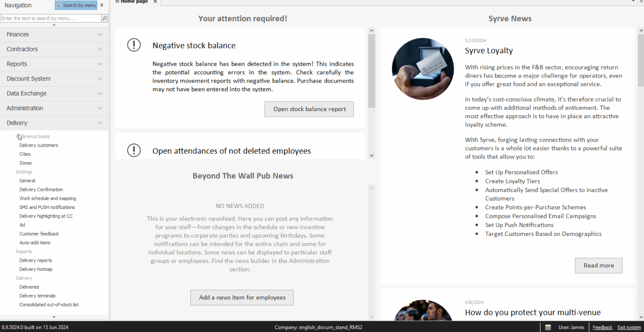
Task: Select SMS and PUSH notifications settings
Action: click(x=47, y=207)
